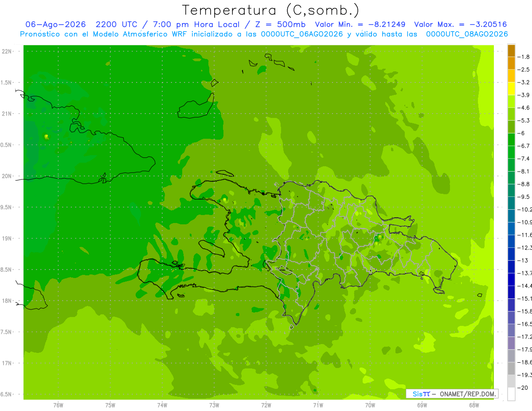Click the '-6' colorbar value

click(522, 133)
